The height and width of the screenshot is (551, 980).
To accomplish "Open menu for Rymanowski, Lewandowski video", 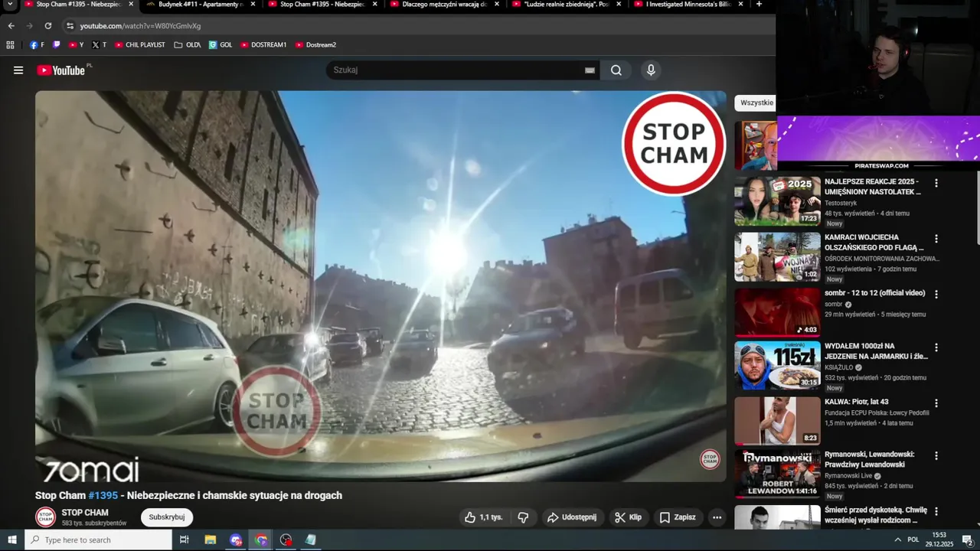I will 936,456.
